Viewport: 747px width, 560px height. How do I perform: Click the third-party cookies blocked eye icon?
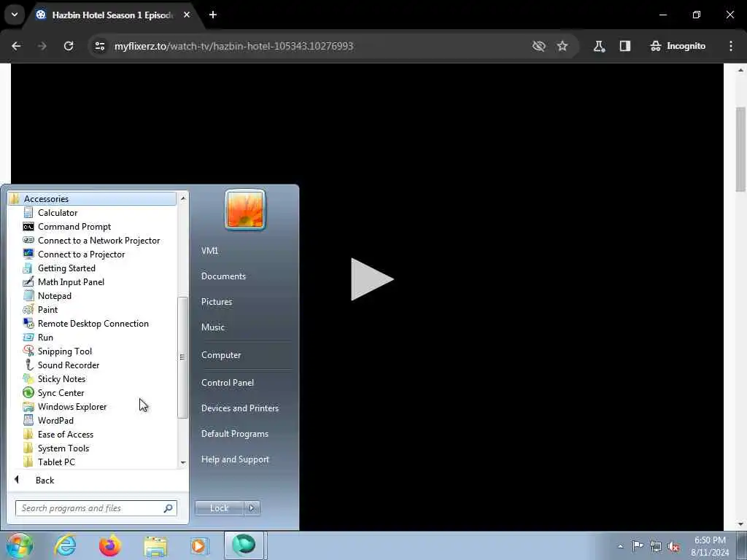pos(539,46)
